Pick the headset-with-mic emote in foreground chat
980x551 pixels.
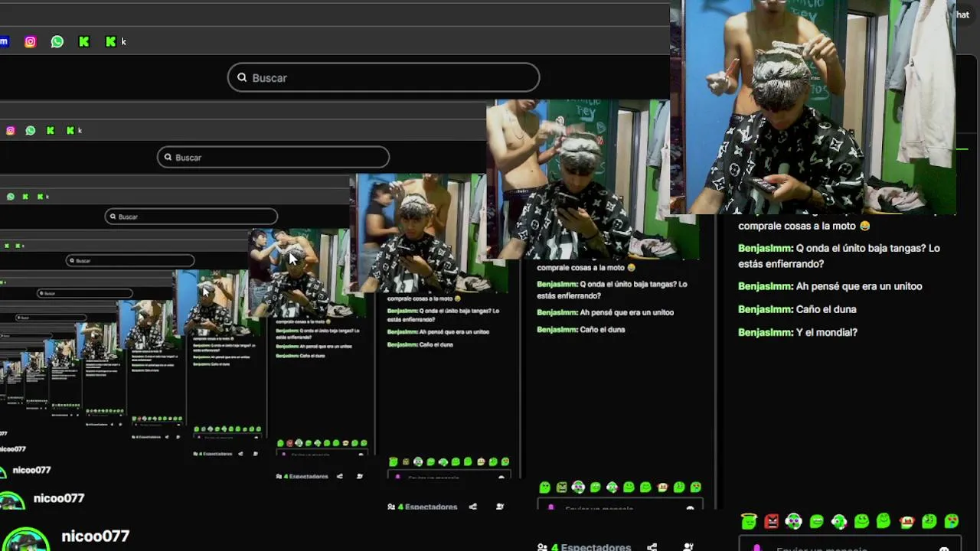[x=839, y=522]
